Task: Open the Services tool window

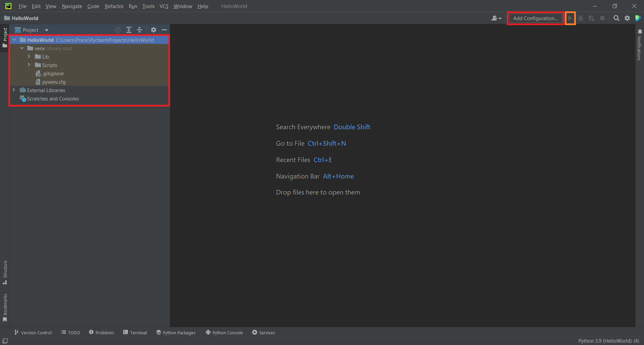Action: pyautogui.click(x=263, y=332)
